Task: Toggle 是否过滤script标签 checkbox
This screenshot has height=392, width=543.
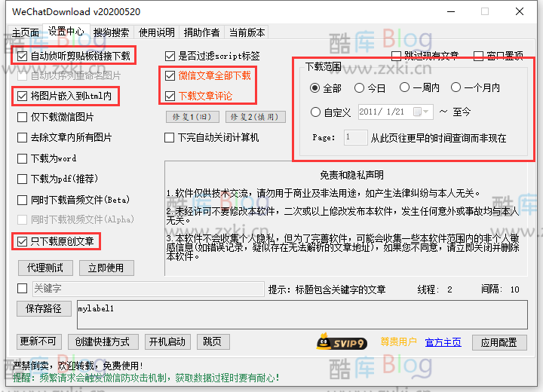Action: tap(170, 56)
